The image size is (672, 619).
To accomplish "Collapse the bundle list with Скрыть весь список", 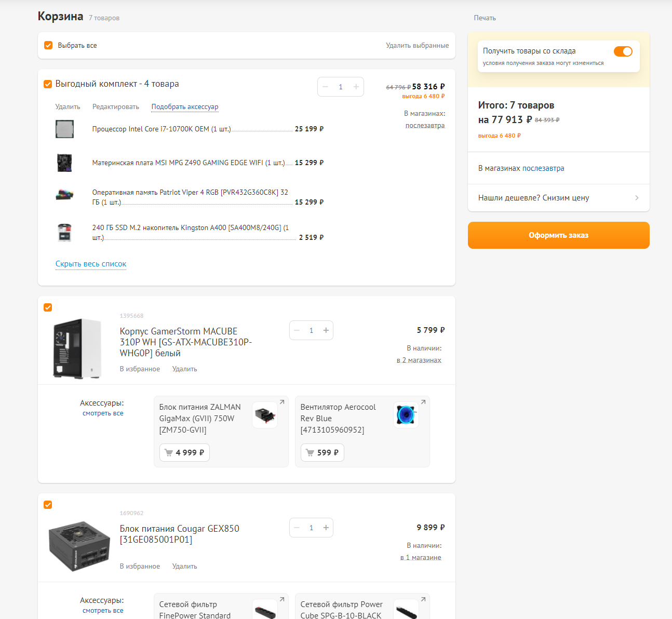I will point(91,264).
